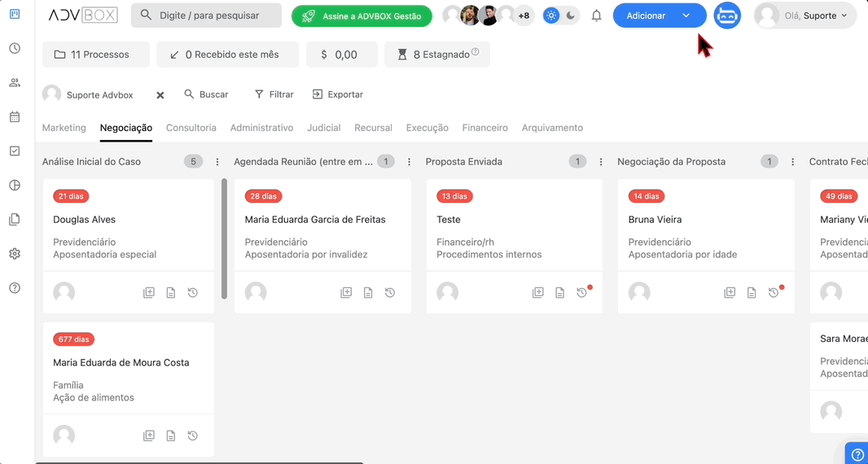The height and width of the screenshot is (464, 868).
Task: Click the blue help widget icon
Action: click(x=857, y=455)
